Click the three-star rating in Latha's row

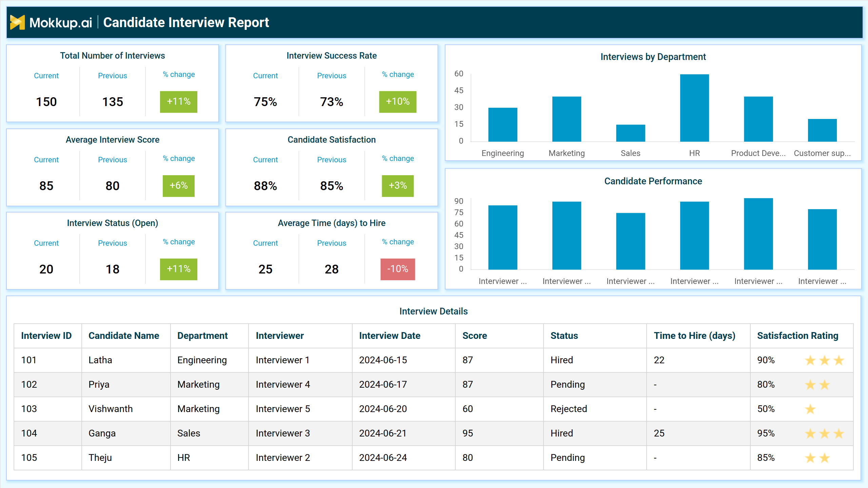[824, 360]
